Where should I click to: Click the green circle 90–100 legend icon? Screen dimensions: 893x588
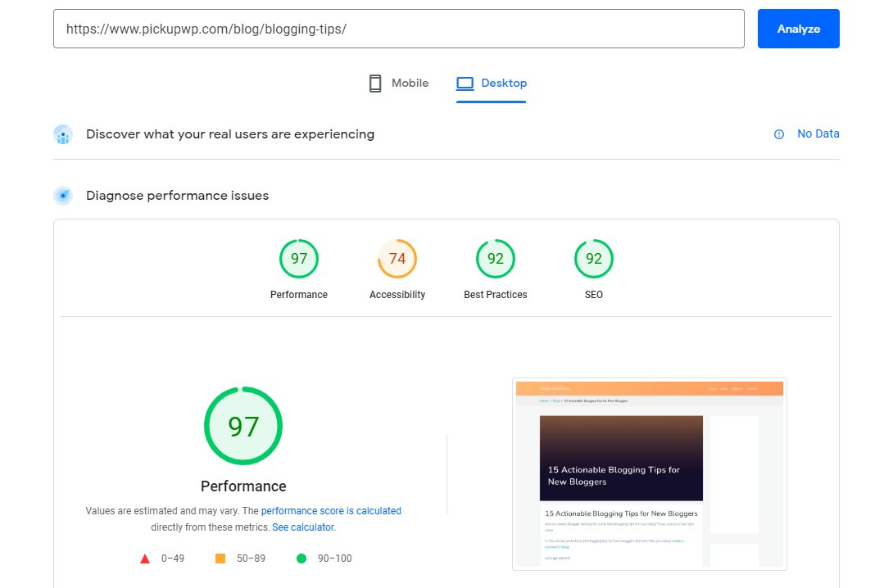[x=301, y=559]
